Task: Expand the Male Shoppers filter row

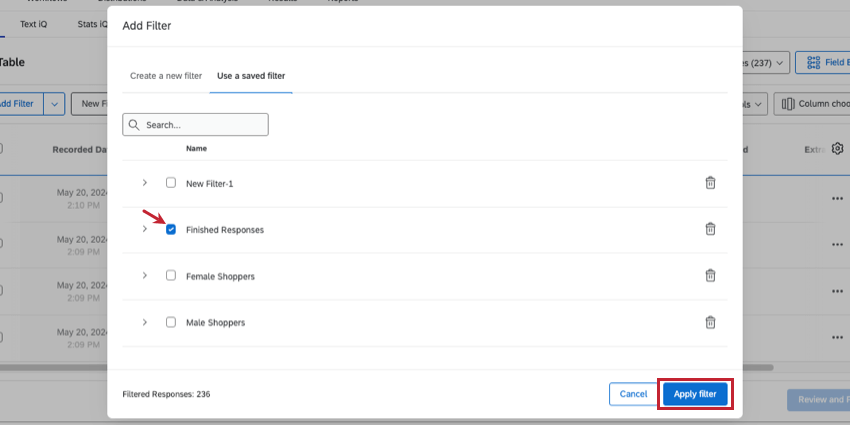Action: pyautogui.click(x=145, y=322)
